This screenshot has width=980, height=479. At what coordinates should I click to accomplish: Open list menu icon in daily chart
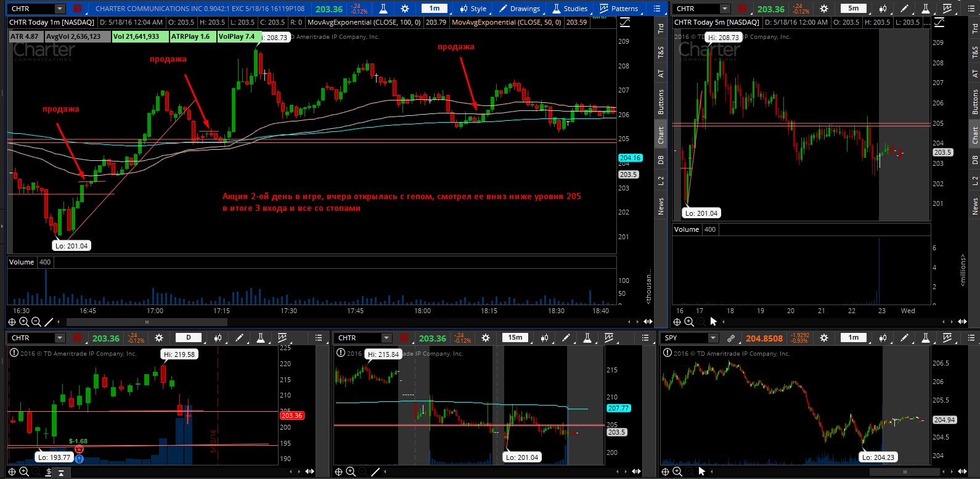(x=319, y=338)
